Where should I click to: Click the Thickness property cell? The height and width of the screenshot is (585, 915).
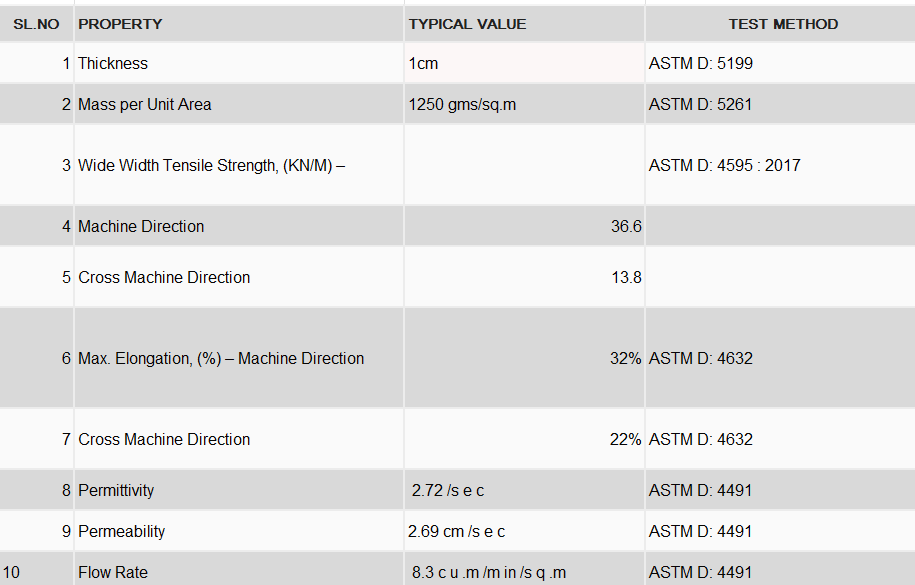click(x=239, y=63)
